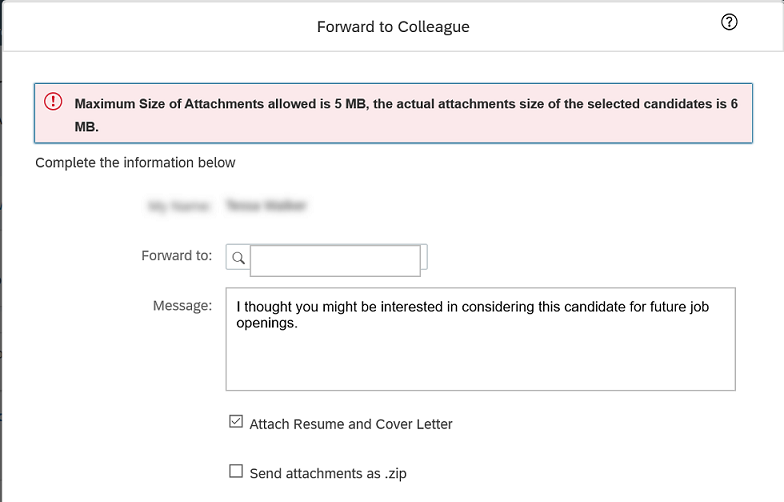Place cursor on the word "openings." in the message

coord(267,323)
